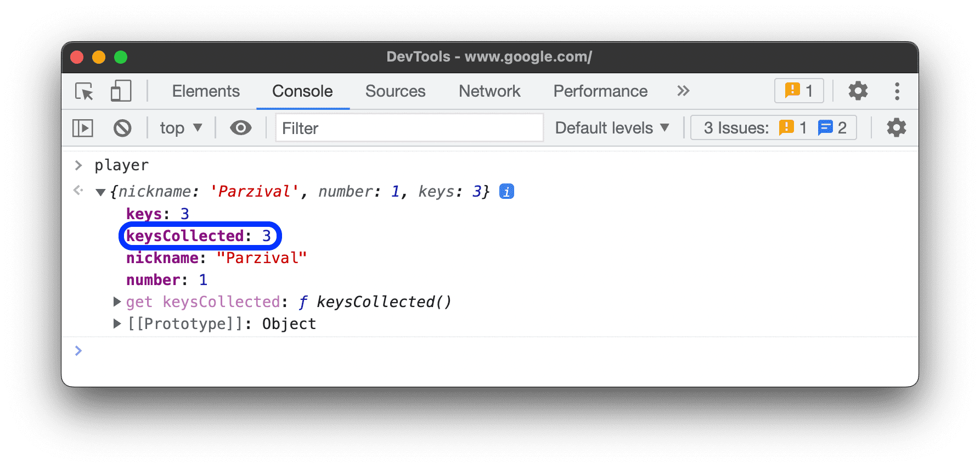Click the warning badge showing 1 issue
980x468 pixels.
(x=799, y=91)
